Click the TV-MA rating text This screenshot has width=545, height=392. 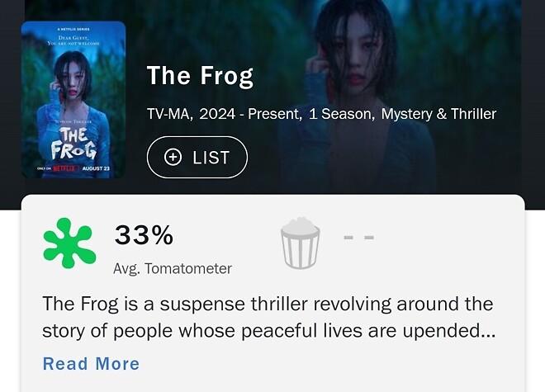(x=169, y=114)
